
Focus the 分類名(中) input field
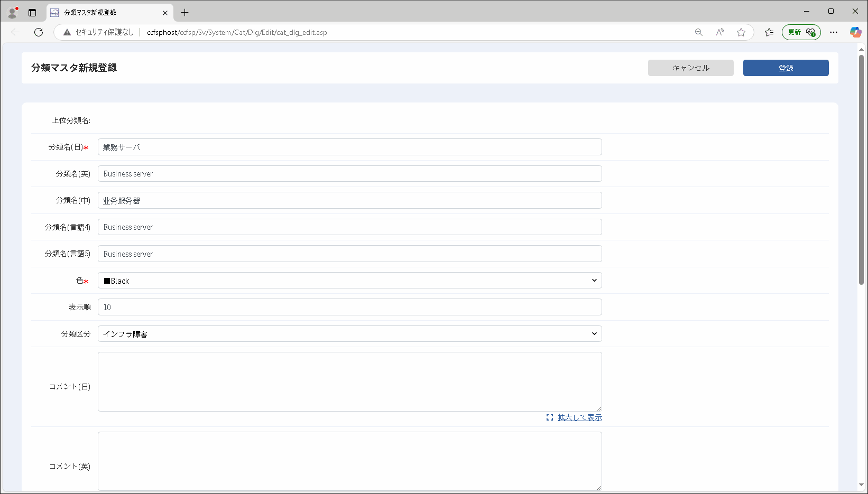pos(350,200)
